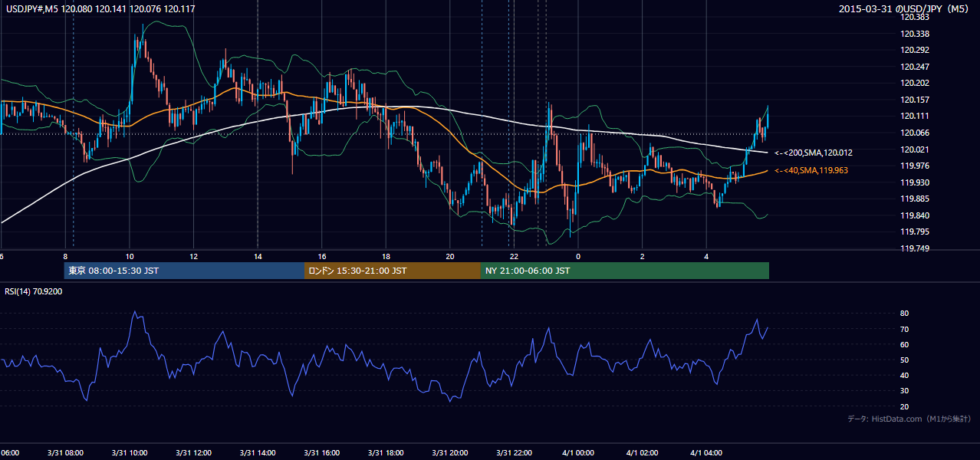Click price level 119.749 on price axis
Screen dimensions: 980x460
click(914, 248)
